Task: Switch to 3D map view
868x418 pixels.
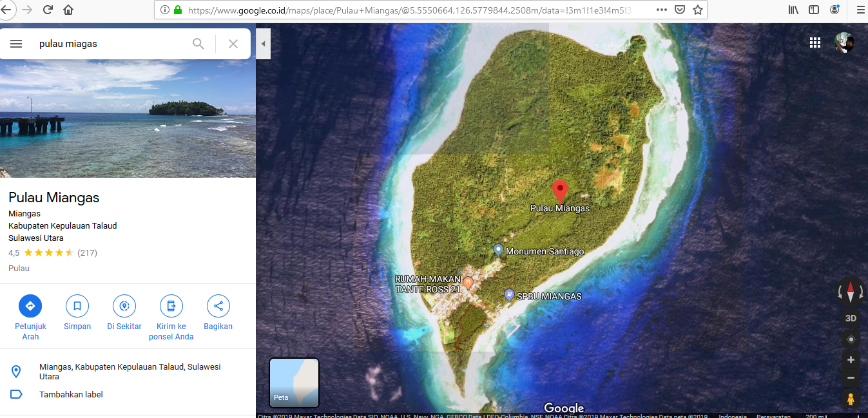Action: coord(851,318)
